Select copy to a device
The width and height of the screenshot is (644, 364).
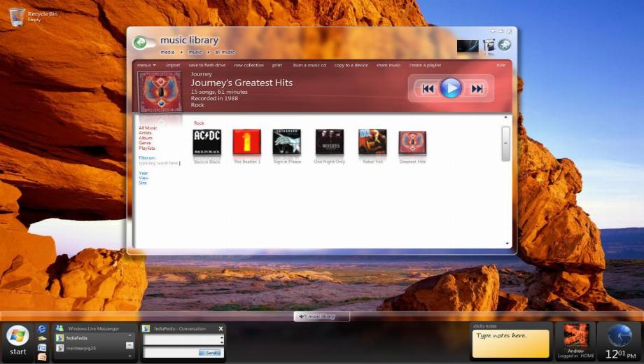pyautogui.click(x=351, y=65)
